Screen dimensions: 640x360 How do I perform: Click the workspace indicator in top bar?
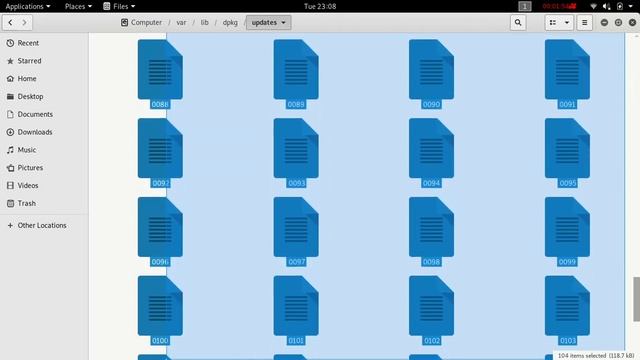coord(525,6)
